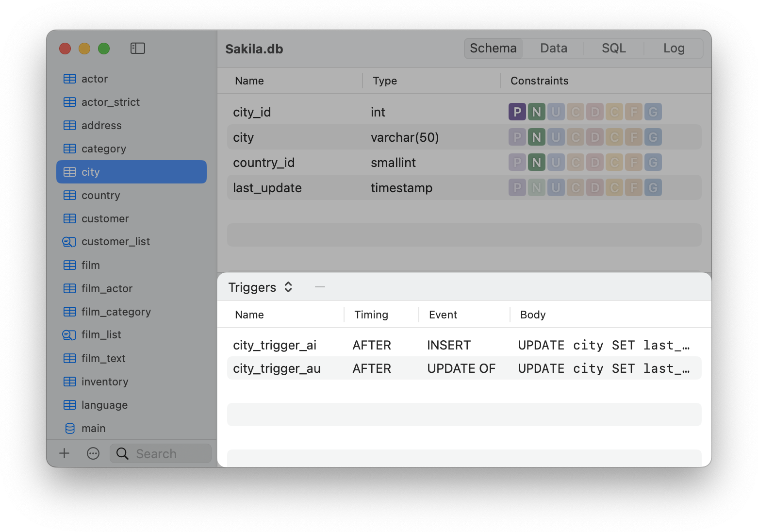This screenshot has width=758, height=532.
Task: Toggle Foreign key badge for city_id
Action: [x=634, y=112]
